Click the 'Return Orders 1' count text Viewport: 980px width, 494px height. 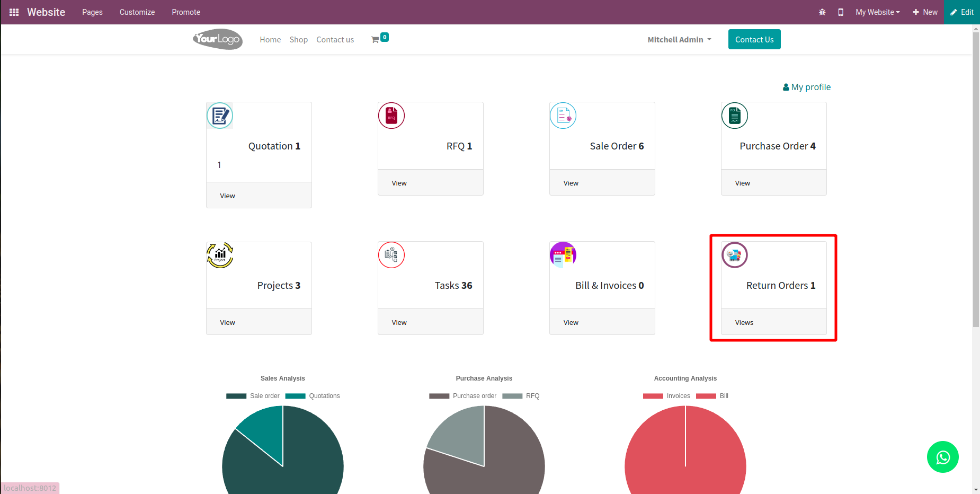[781, 286]
